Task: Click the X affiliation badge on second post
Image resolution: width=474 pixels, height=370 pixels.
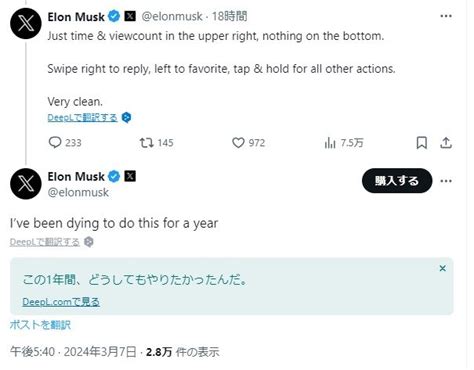Action: click(x=130, y=176)
